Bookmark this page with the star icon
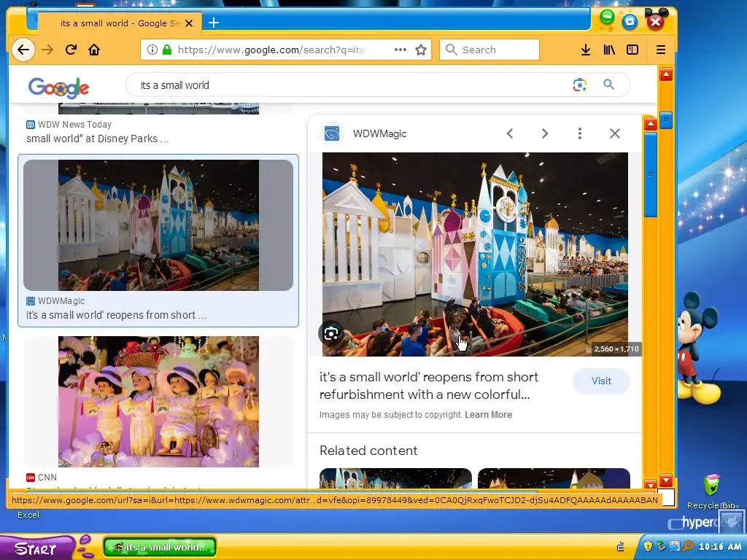 point(421,50)
